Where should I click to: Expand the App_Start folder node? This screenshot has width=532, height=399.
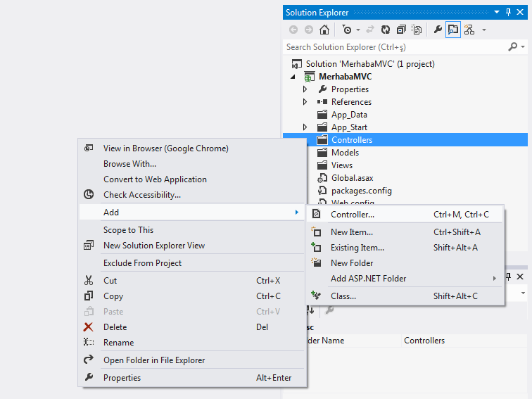pos(305,127)
